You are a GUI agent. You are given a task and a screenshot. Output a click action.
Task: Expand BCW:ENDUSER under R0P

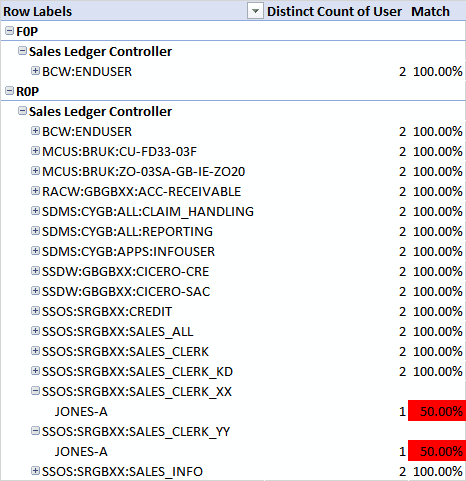(35, 131)
